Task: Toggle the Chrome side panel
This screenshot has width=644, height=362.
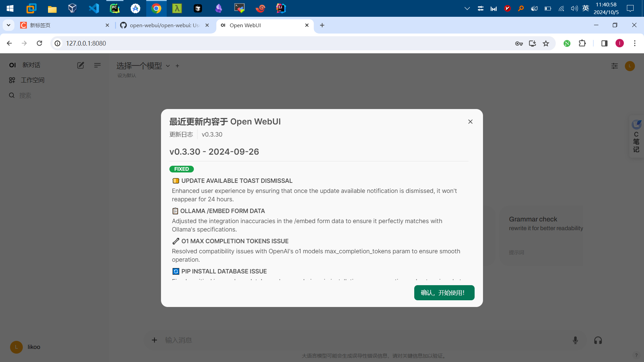Action: (x=604, y=43)
